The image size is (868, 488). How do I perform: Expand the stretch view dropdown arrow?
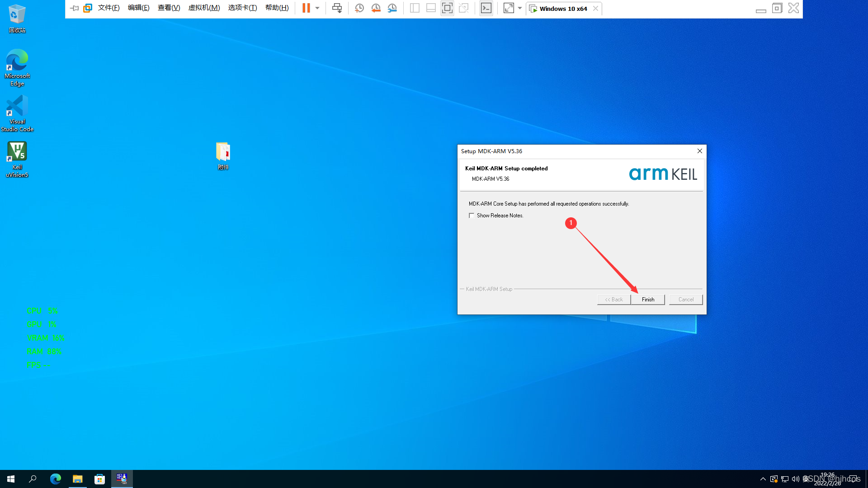tap(520, 8)
